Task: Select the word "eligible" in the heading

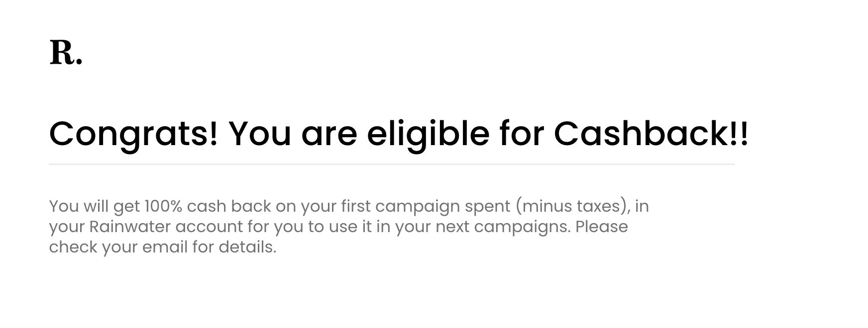Action: pyautogui.click(x=428, y=134)
